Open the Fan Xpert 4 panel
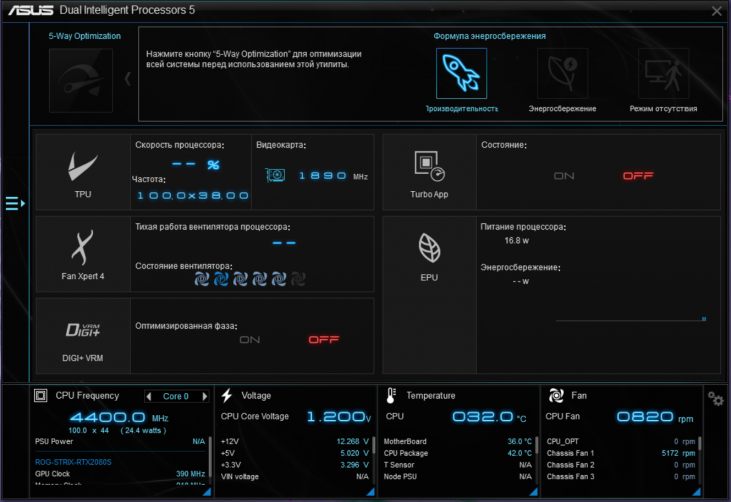The height and width of the screenshot is (502, 731). 83,254
